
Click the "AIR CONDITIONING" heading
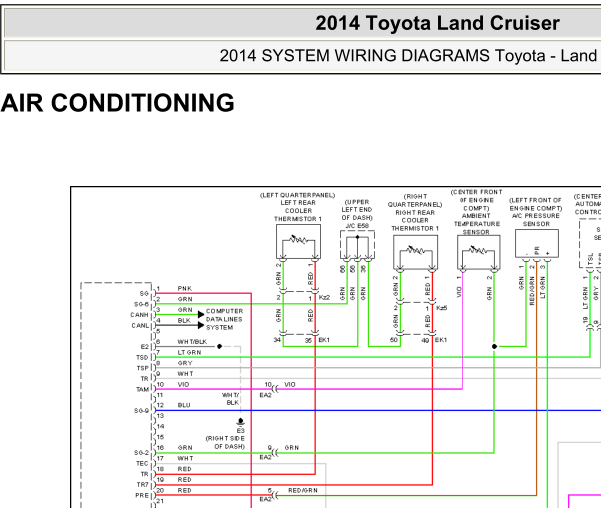click(117, 103)
